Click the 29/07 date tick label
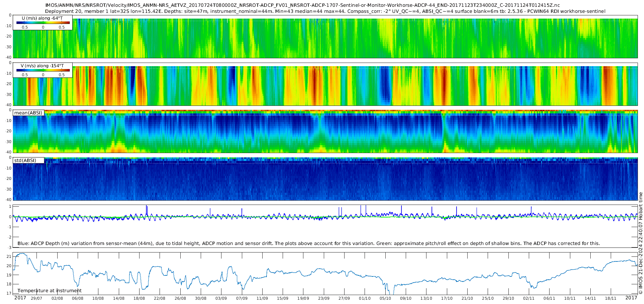644x304 pixels. (36, 298)
